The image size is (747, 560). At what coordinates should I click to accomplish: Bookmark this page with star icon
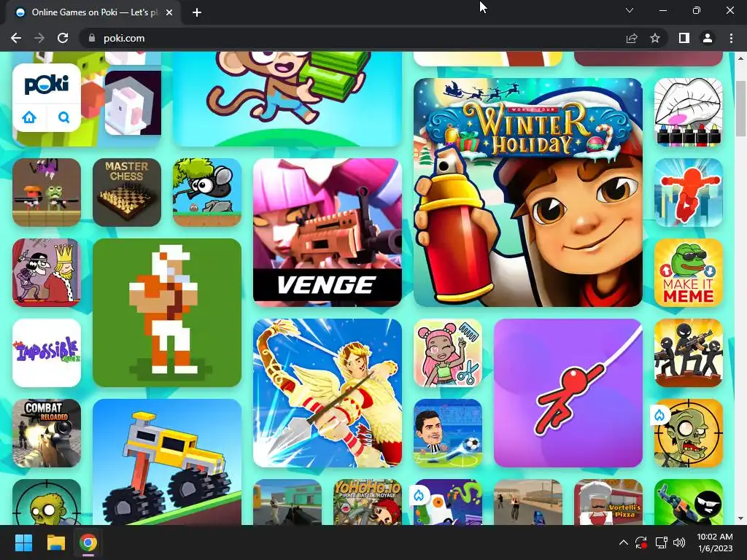[x=655, y=38]
